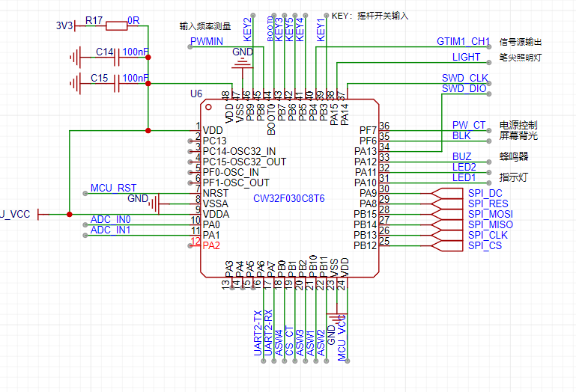Select the small BOOT0 net label

270,29
